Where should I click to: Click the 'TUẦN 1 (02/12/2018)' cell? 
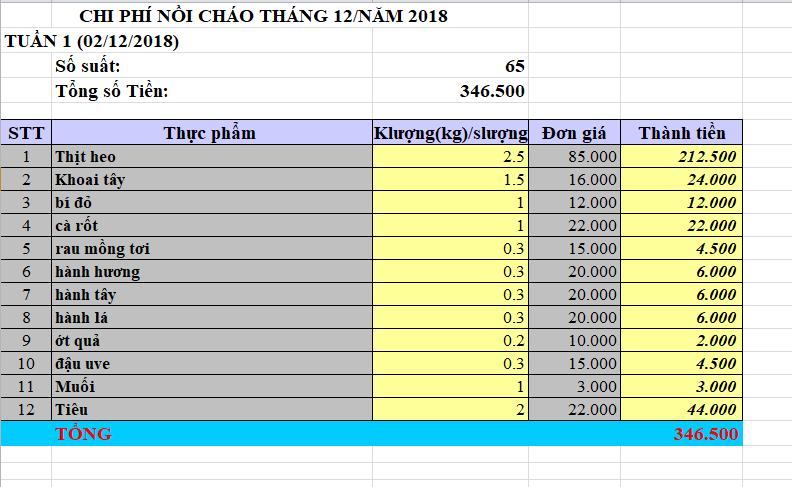tap(92, 42)
